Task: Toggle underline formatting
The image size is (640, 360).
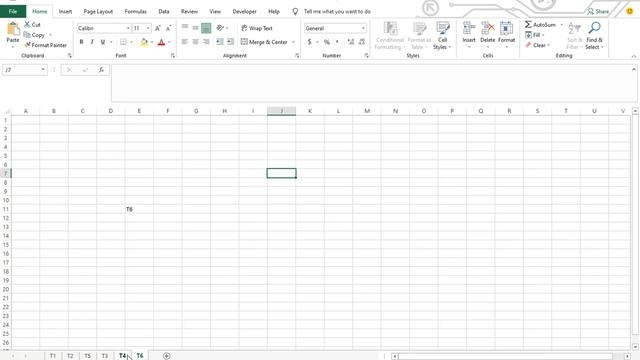Action: [x=102, y=42]
